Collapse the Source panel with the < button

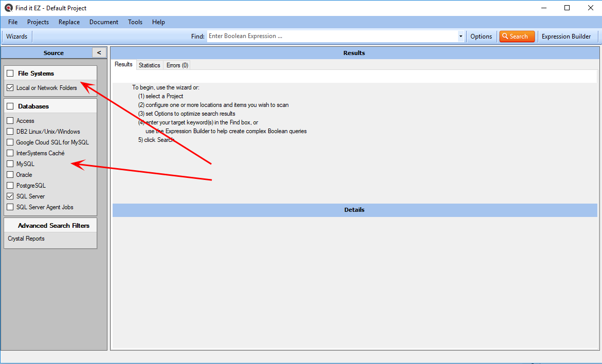(x=99, y=52)
